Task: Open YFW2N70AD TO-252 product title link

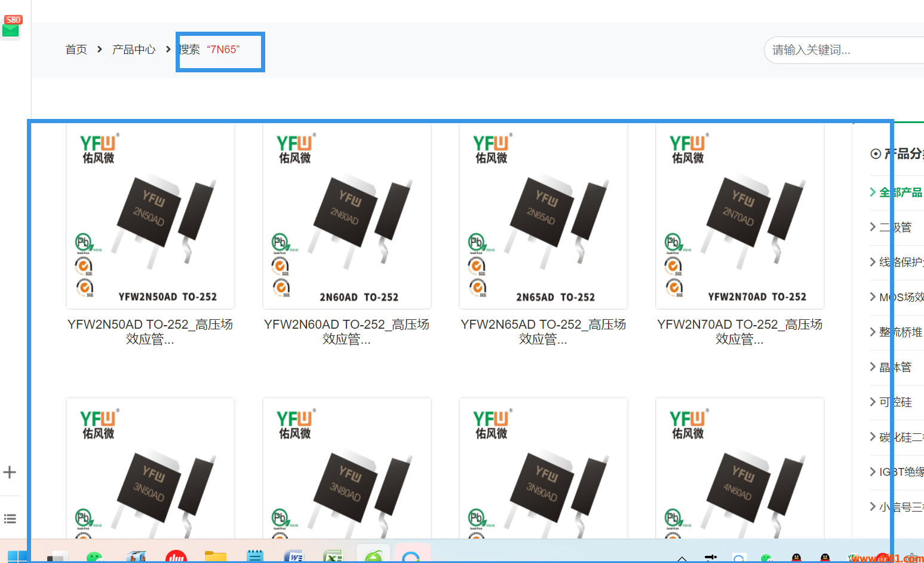Action: 739,332
